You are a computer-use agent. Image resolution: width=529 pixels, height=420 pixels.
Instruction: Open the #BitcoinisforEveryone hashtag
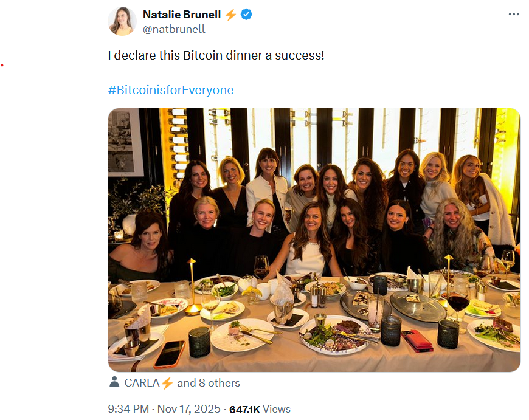[171, 90]
